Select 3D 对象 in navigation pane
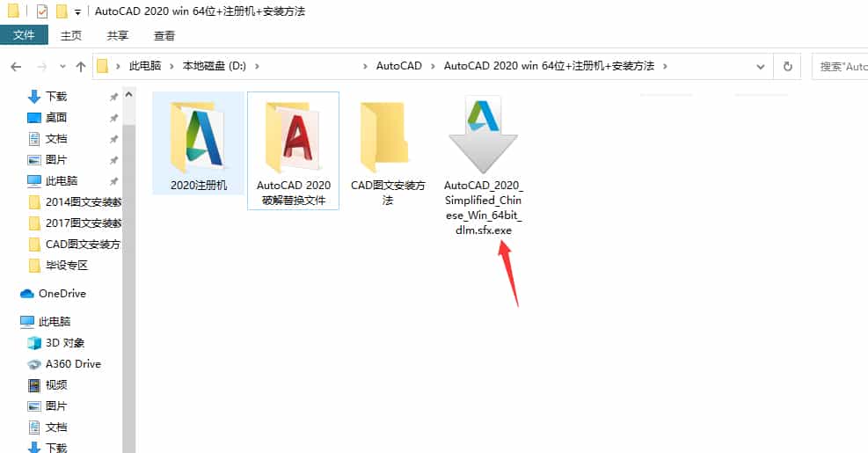 tap(56, 343)
